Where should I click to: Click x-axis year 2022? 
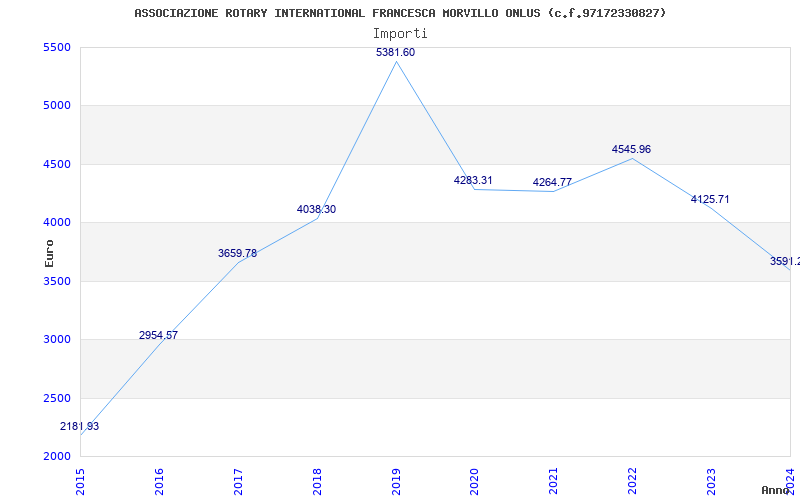(x=632, y=482)
